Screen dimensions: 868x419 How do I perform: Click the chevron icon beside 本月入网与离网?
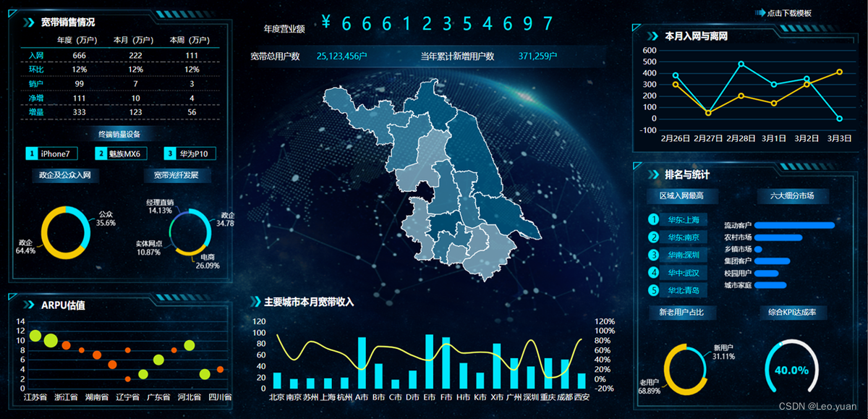652,35
